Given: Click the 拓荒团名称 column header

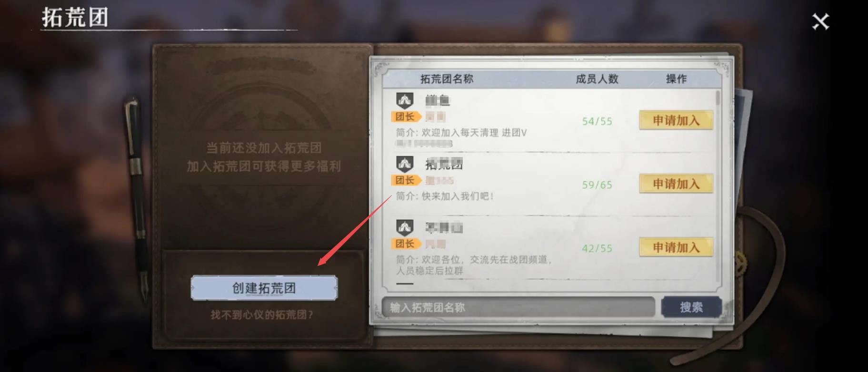Looking at the screenshot, I should [x=447, y=79].
